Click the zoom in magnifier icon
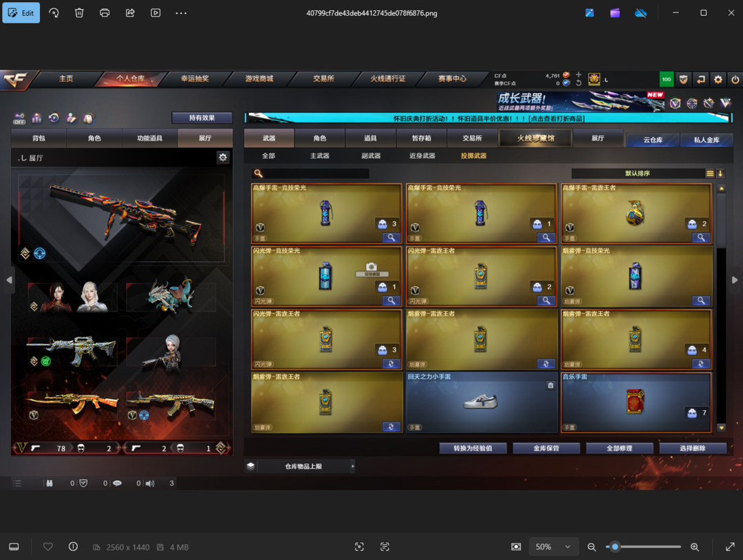This screenshot has height=560, width=743. coord(695,547)
